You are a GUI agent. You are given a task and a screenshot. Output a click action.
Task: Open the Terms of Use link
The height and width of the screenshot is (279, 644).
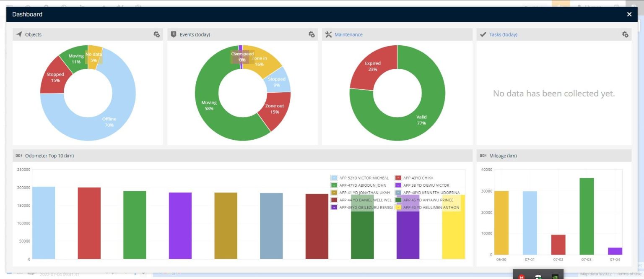629,274
